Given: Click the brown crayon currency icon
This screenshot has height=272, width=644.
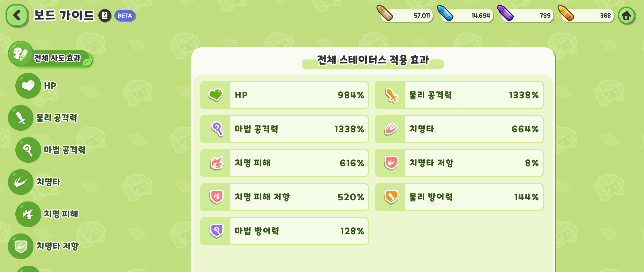Looking at the screenshot, I should pos(384,13).
